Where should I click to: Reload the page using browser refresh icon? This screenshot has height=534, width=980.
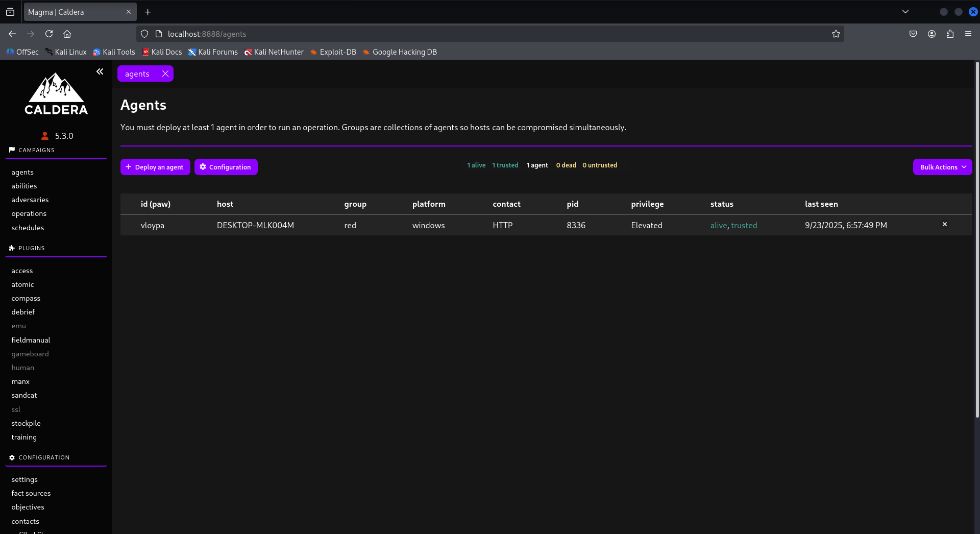coord(49,34)
